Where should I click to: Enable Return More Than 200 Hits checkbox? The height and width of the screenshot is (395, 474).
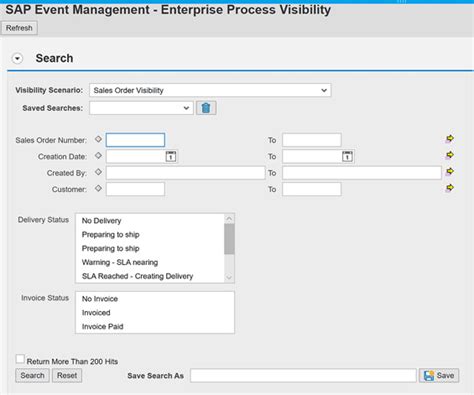pyautogui.click(x=20, y=359)
